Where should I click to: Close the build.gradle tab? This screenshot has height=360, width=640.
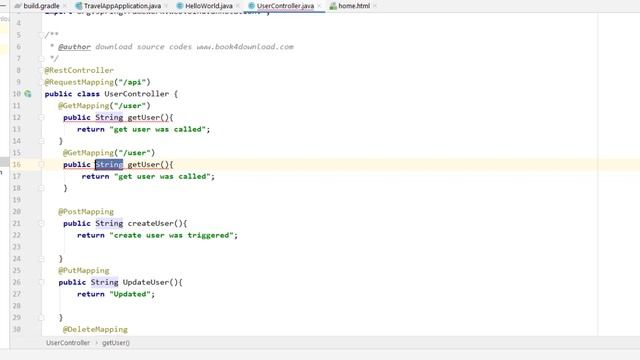[x=65, y=6]
